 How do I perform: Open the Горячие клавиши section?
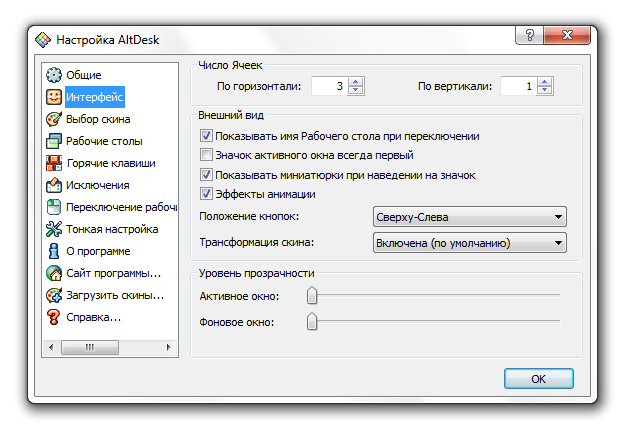coord(111,163)
